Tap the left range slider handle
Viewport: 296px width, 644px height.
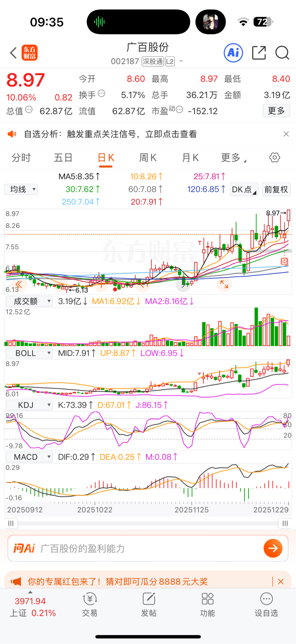tap(11, 523)
